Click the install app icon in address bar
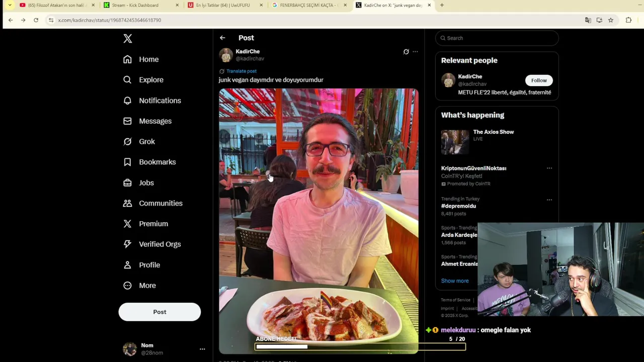 (599, 20)
